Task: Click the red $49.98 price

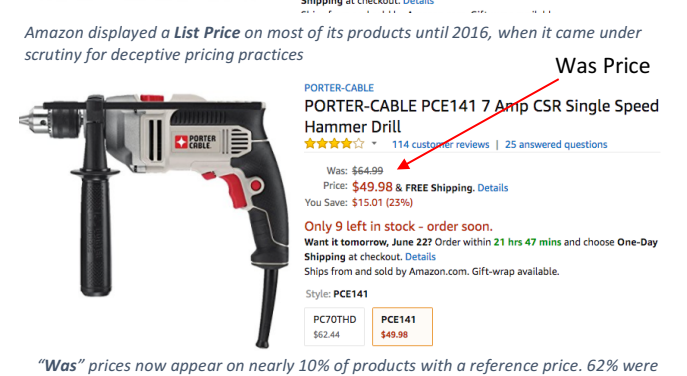Action: [372, 187]
